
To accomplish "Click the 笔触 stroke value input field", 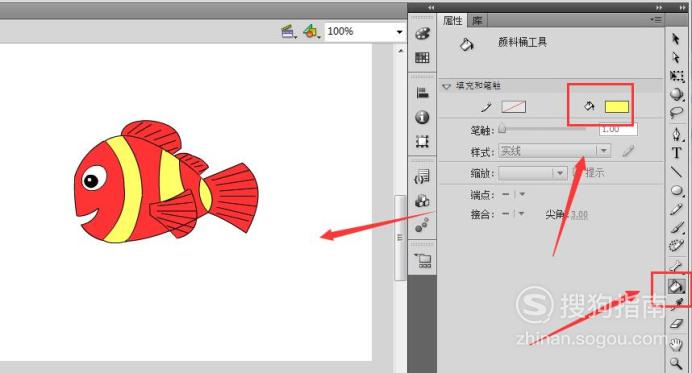I will 618,129.
